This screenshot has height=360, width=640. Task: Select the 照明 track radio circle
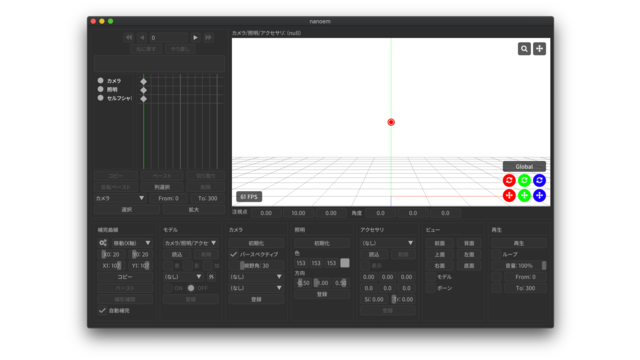coord(100,89)
